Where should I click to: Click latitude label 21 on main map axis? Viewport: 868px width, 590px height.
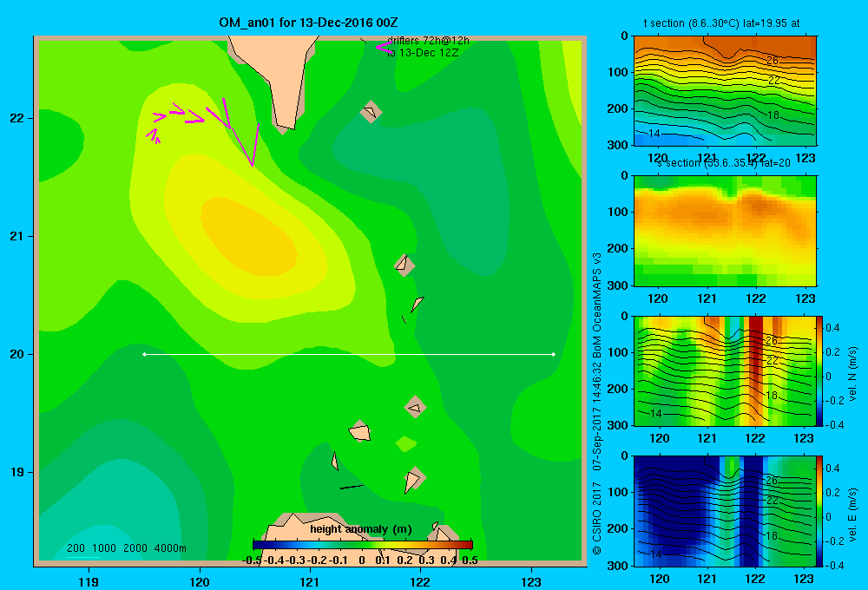coord(17,236)
